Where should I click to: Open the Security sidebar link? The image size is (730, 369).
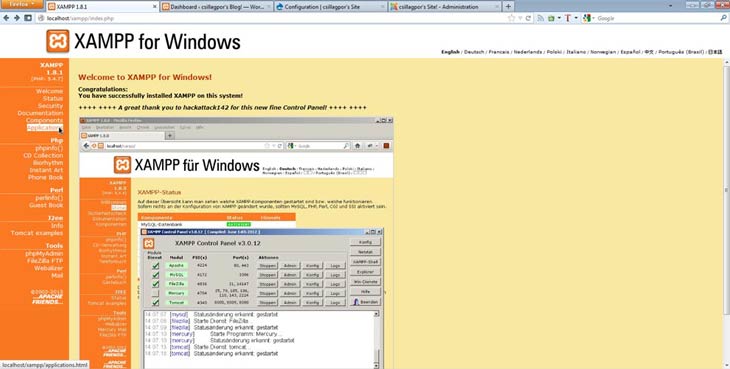[x=50, y=106]
